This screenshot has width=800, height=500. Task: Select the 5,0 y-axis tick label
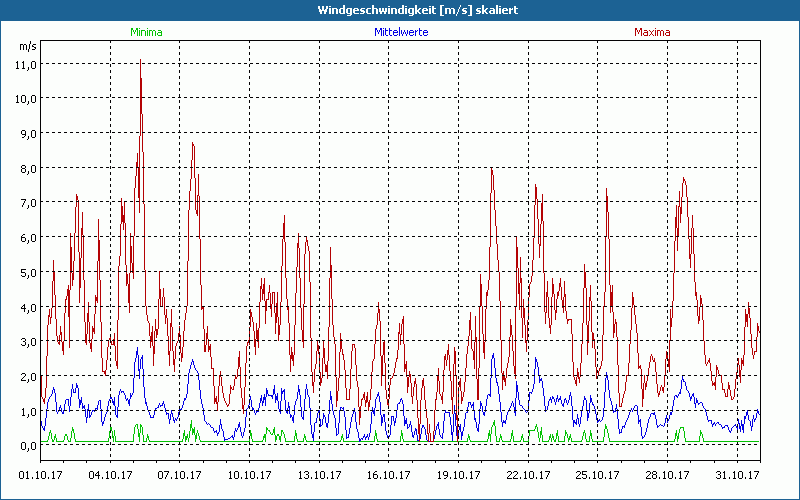(x=28, y=272)
